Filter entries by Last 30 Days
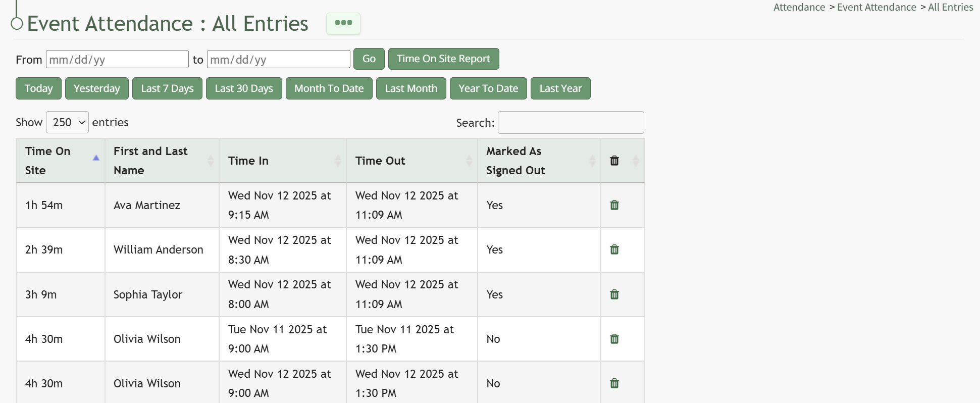 [244, 88]
